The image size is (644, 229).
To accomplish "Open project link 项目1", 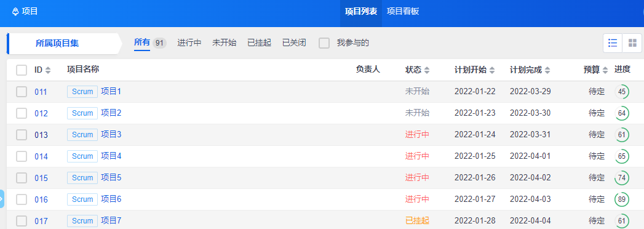I will point(111,91).
